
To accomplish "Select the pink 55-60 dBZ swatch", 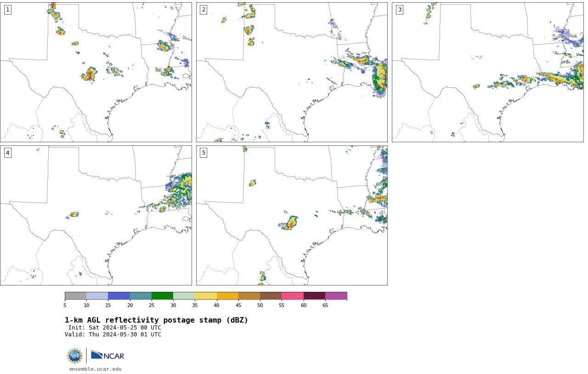I will [x=293, y=296].
